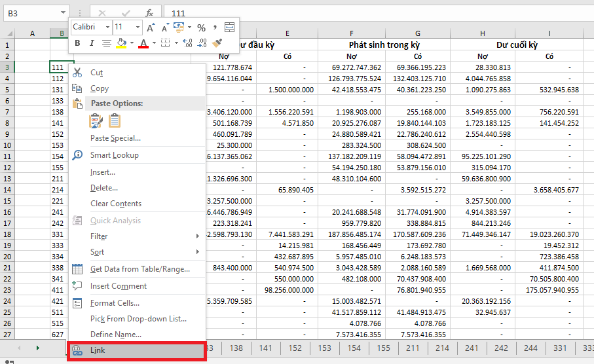Apply yellow fill color swatch
The width and height of the screenshot is (594, 364).
point(121,43)
